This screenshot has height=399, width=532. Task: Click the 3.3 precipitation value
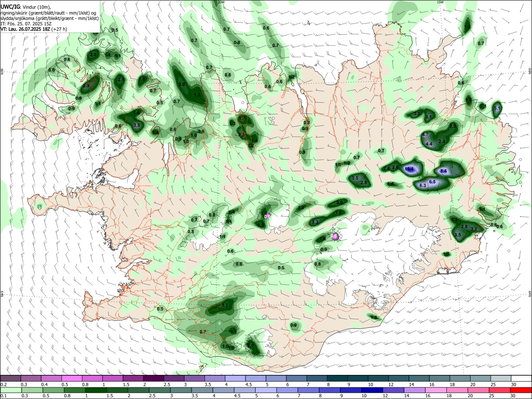pyautogui.click(x=315, y=222)
